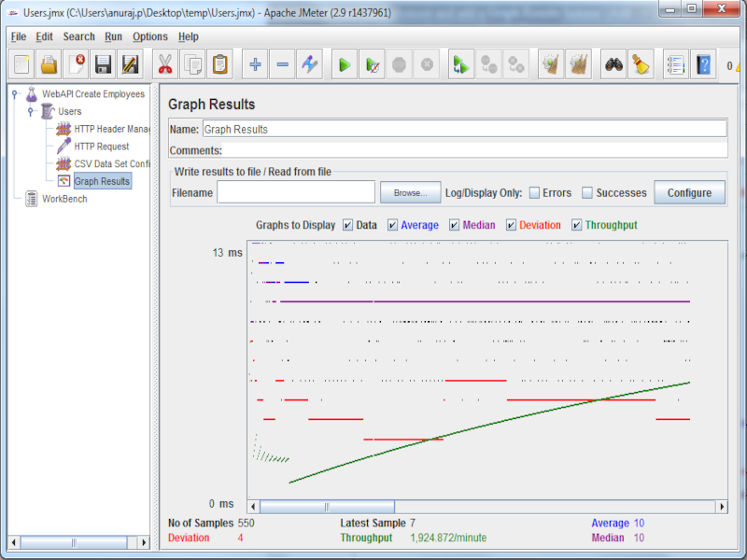
Task: Click the graph horizontal scrollbar thumb
Action: 327,507
